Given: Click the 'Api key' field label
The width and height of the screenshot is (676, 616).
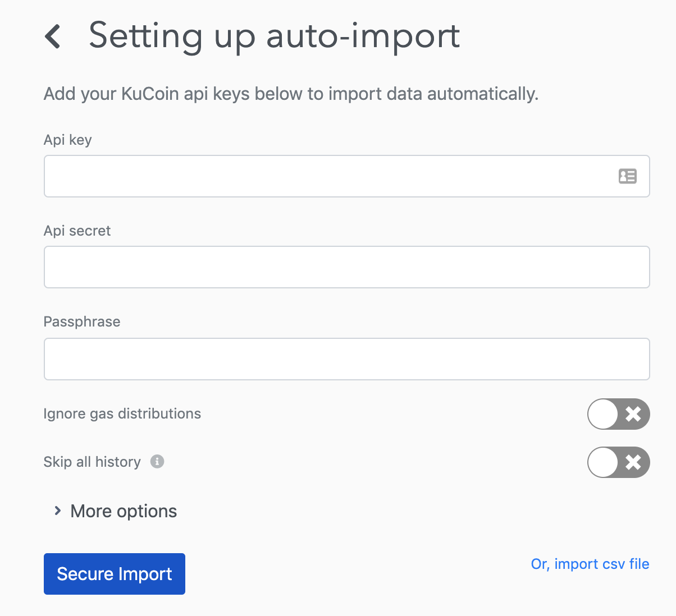Looking at the screenshot, I should click(x=68, y=140).
